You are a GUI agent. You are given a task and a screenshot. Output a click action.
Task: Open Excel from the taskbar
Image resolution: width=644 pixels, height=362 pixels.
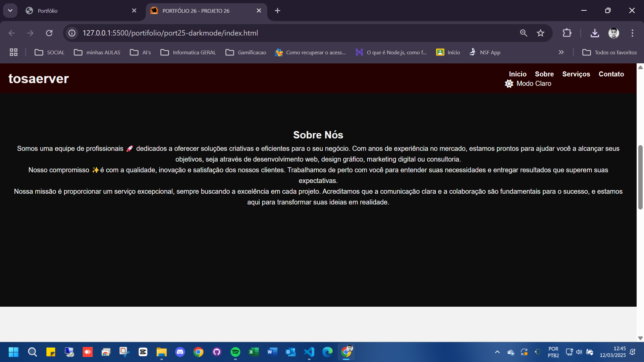(254, 352)
